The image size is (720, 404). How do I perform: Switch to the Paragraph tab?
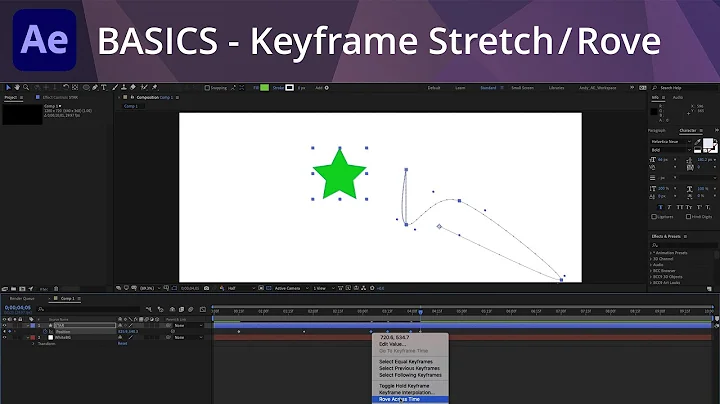[x=657, y=131]
